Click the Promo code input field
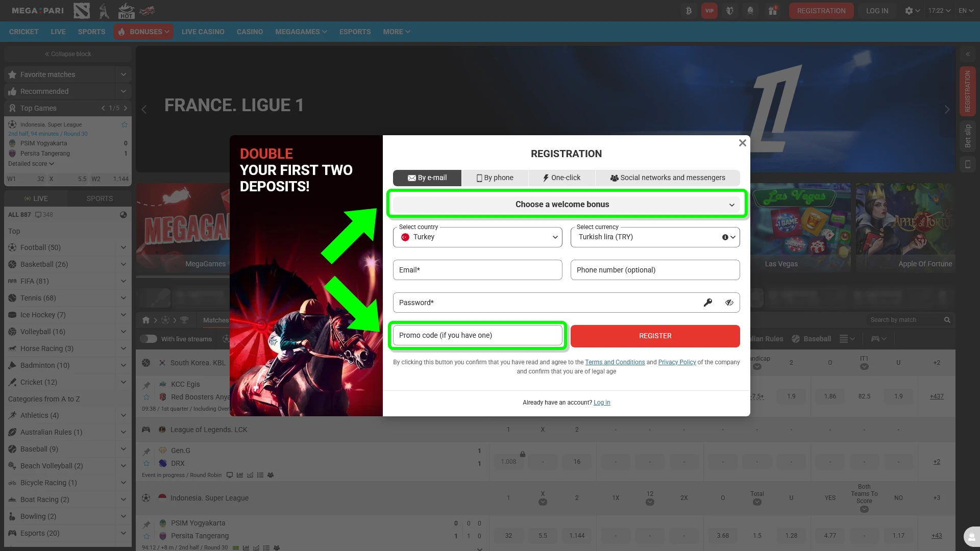980x551 pixels. (x=478, y=335)
